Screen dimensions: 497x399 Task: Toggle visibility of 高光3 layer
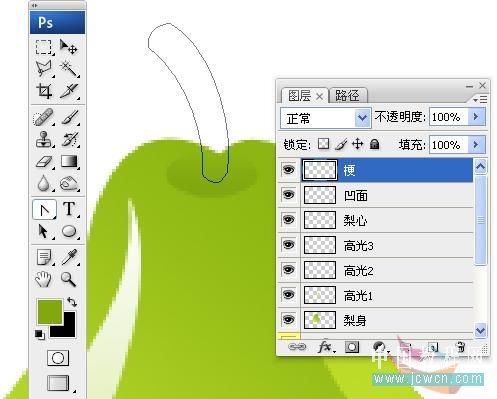click(288, 245)
